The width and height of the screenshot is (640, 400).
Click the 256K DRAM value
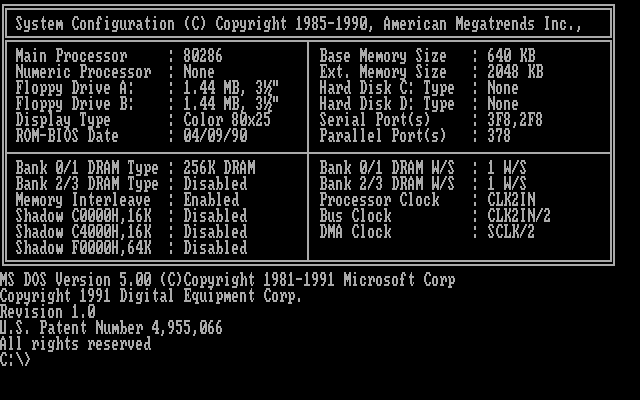(x=219, y=167)
